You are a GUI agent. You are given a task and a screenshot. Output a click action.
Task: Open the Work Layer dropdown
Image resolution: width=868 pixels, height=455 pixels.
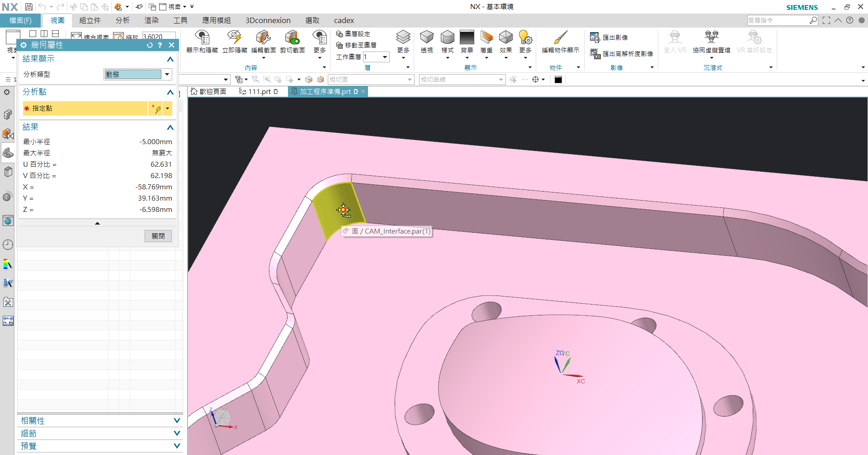385,57
